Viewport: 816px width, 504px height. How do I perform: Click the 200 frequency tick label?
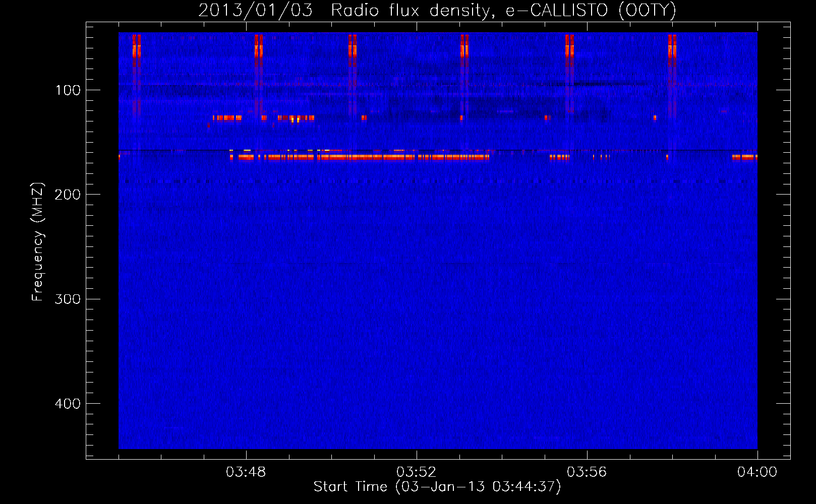68,195
